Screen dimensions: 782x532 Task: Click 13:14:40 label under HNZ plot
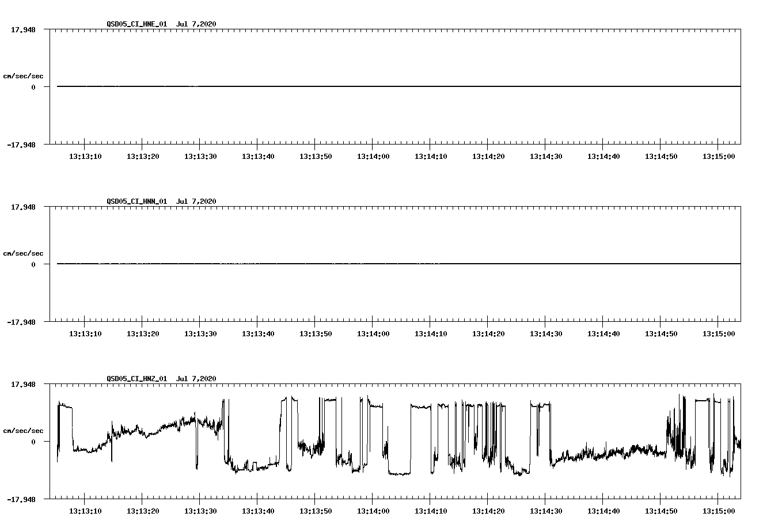(x=603, y=511)
